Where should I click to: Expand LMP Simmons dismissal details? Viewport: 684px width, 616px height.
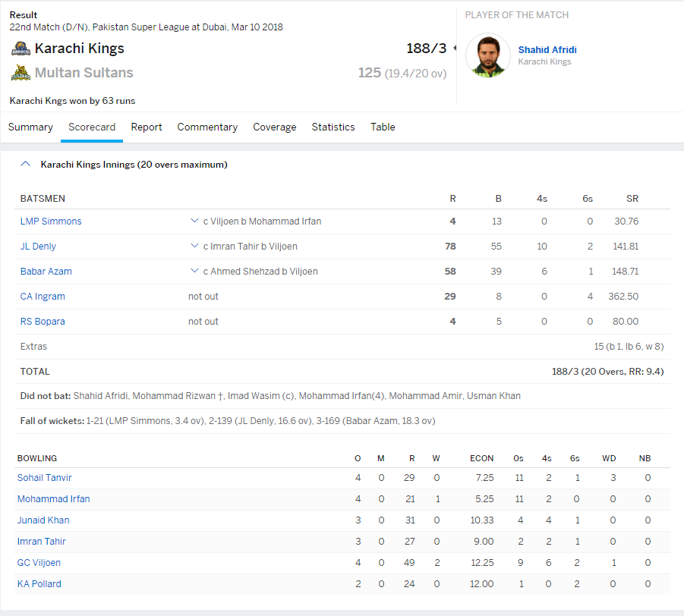coord(195,222)
